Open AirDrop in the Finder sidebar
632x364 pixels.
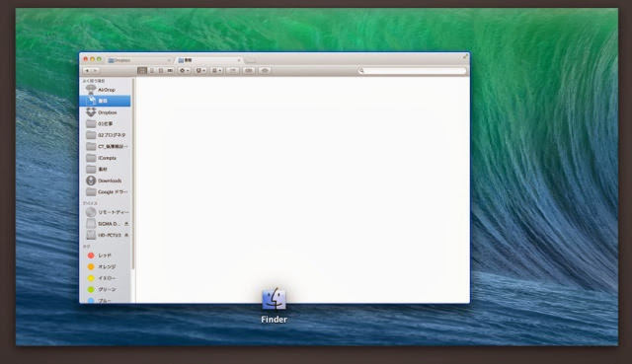pos(106,90)
